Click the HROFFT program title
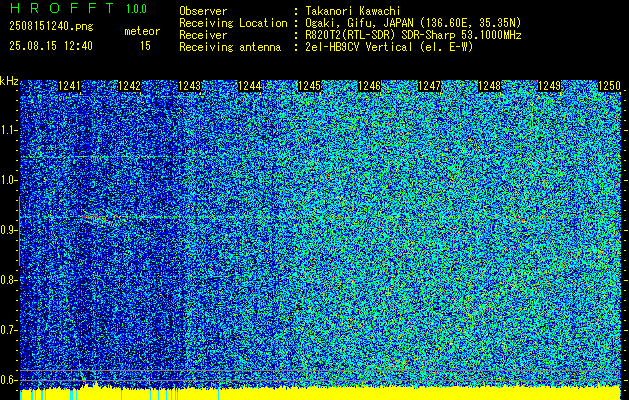 click(x=61, y=8)
